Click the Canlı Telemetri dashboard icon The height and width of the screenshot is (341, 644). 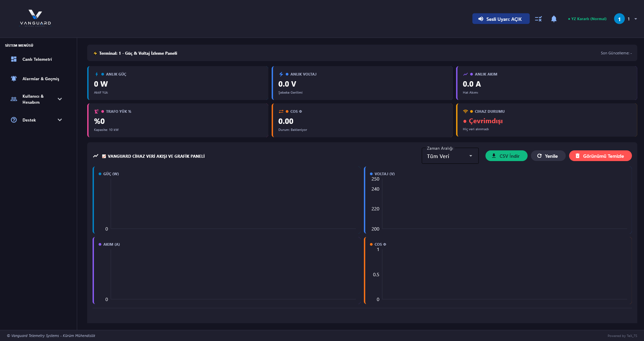14,59
